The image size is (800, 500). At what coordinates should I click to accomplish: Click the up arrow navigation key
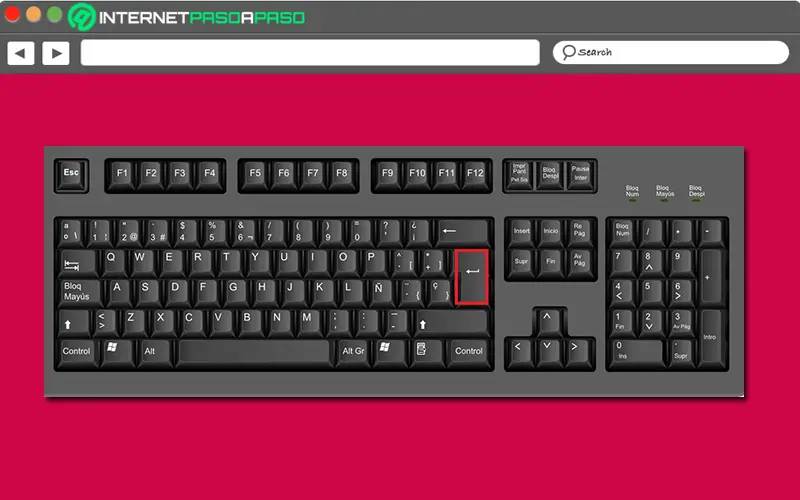pos(549,320)
